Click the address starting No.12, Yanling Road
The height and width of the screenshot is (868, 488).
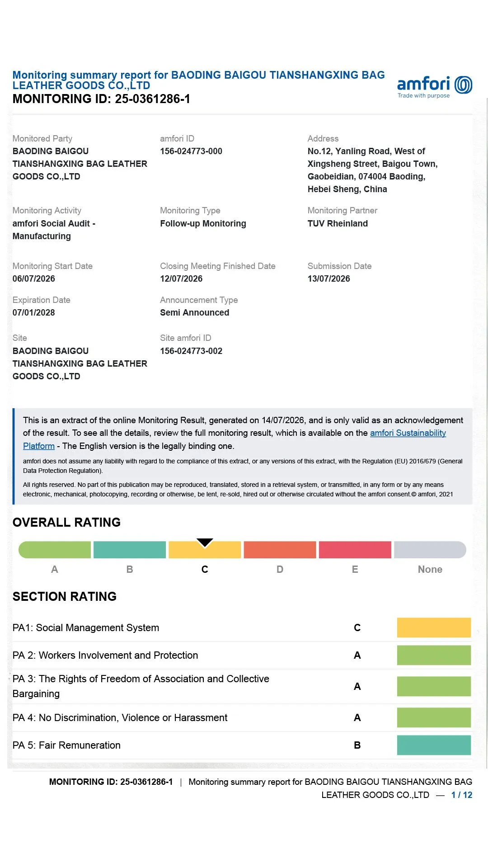373,170
